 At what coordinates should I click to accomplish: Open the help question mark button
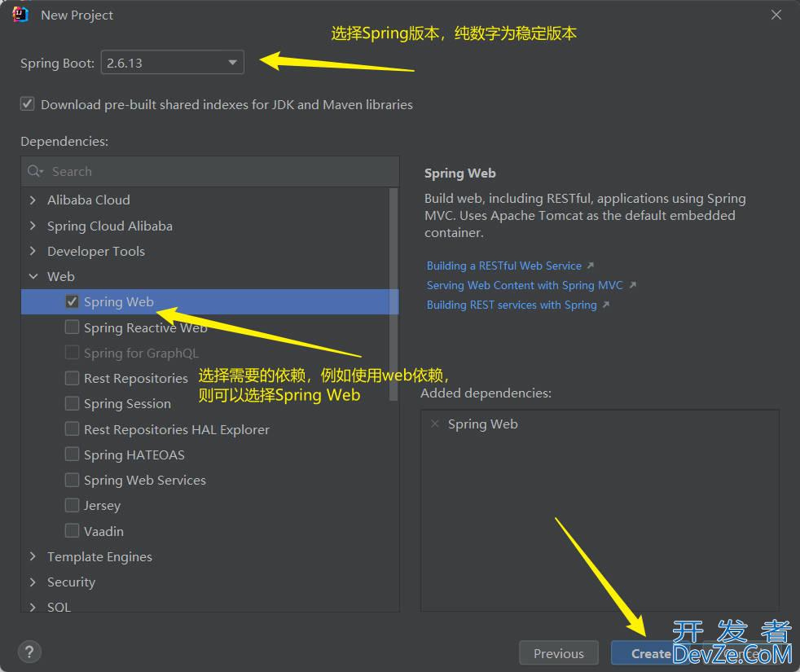(x=29, y=652)
